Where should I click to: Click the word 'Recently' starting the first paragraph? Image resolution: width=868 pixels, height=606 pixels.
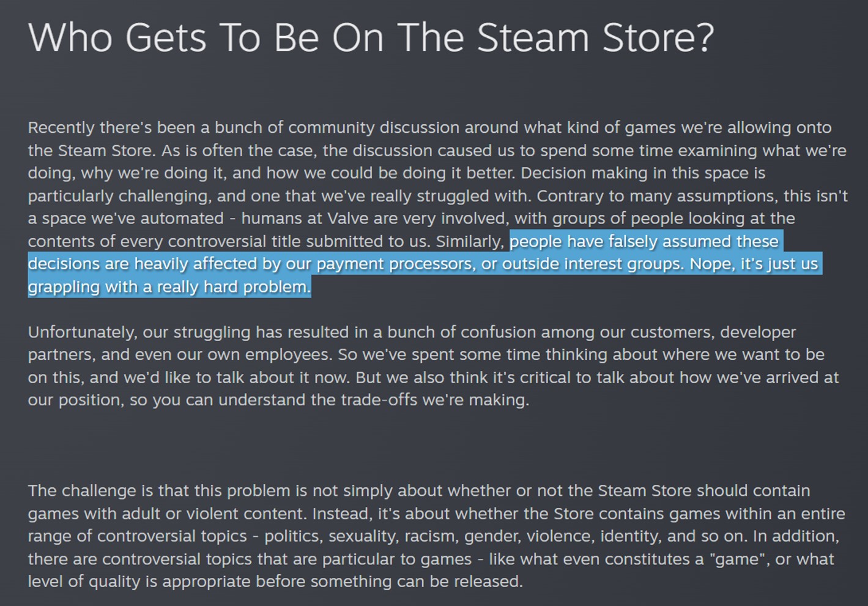pos(61,128)
